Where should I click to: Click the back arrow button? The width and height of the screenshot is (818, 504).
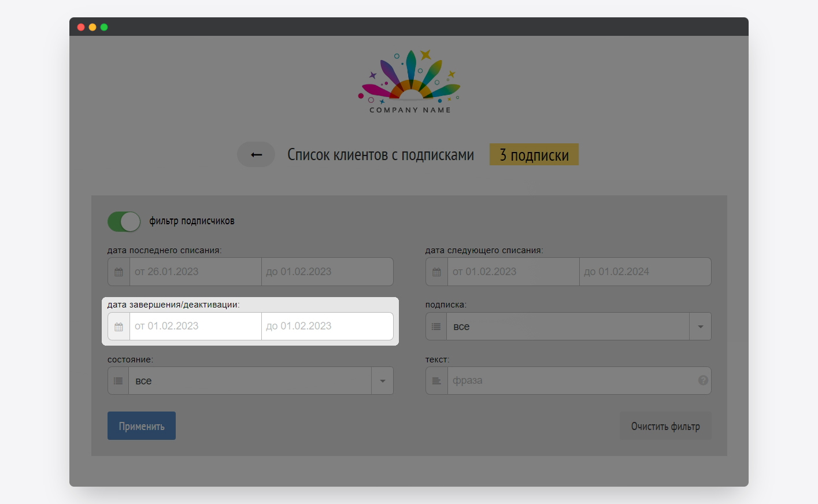256,155
